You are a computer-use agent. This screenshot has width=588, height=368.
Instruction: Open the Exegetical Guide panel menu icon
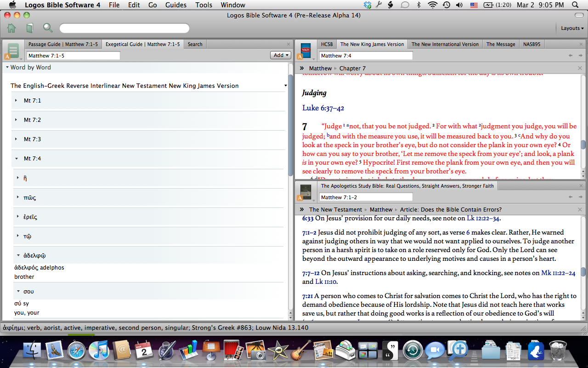click(13, 51)
